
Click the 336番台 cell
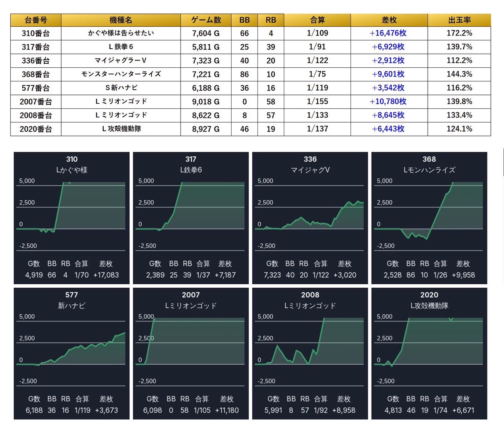point(36,60)
